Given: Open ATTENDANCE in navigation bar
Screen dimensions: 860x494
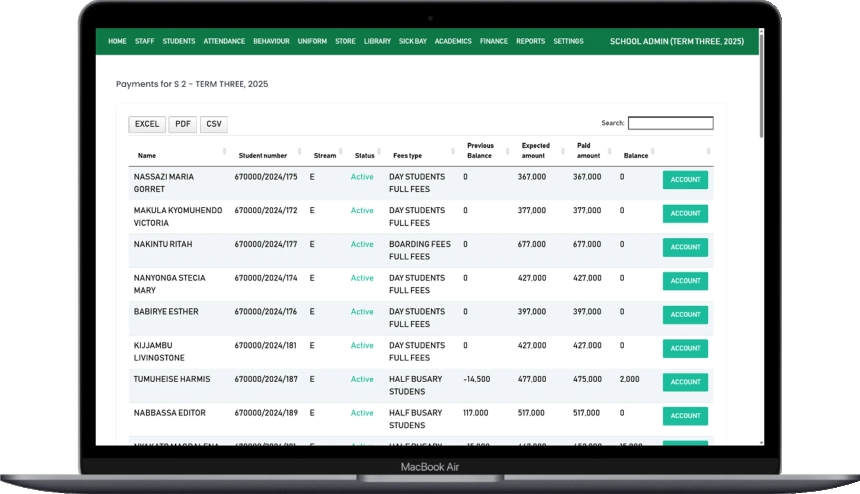Looking at the screenshot, I should [224, 41].
